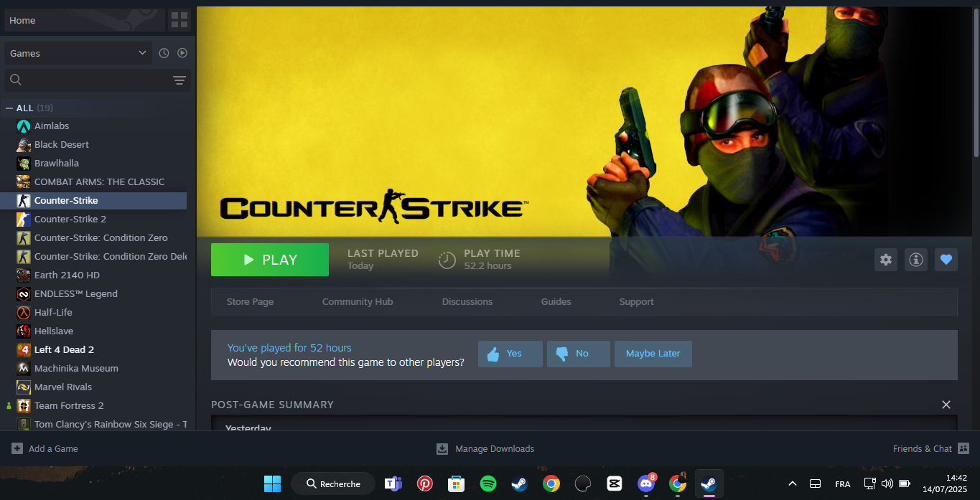Open Spotify from the taskbar

point(488,484)
